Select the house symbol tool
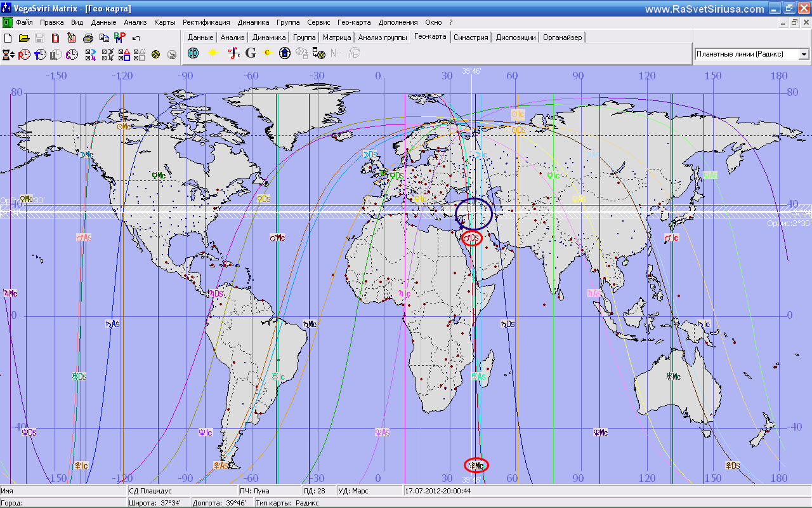This screenshot has width=812, height=508. pyautogui.click(x=285, y=53)
